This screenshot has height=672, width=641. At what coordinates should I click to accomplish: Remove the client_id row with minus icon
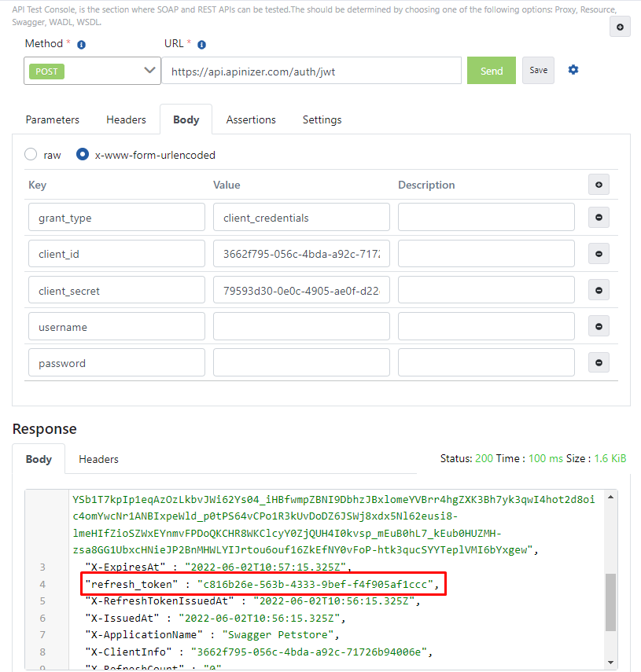tap(599, 254)
